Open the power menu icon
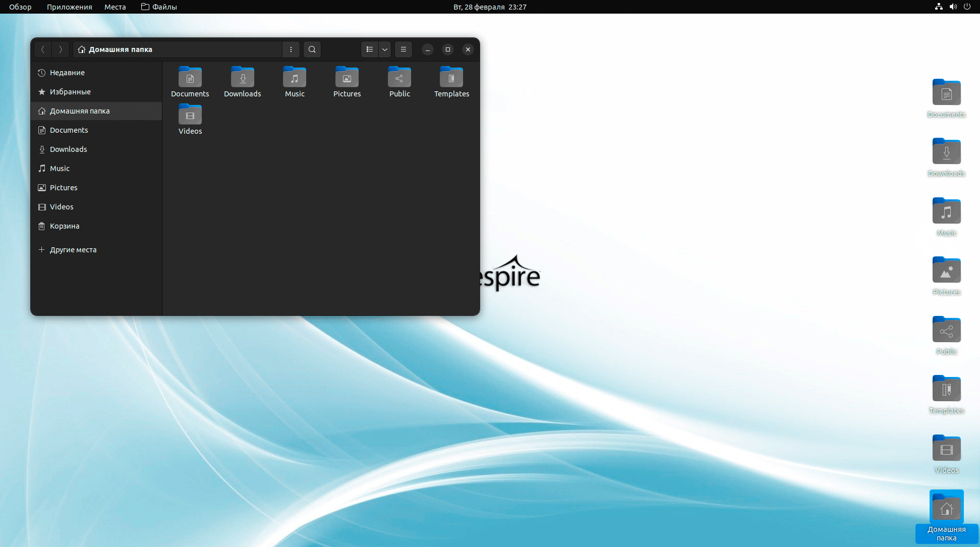The height and width of the screenshot is (547, 980). point(967,7)
